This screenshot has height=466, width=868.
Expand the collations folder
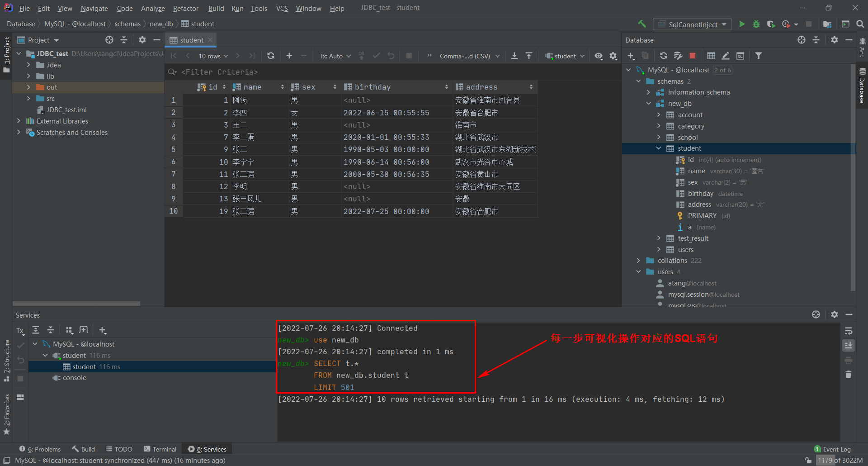(x=638, y=261)
